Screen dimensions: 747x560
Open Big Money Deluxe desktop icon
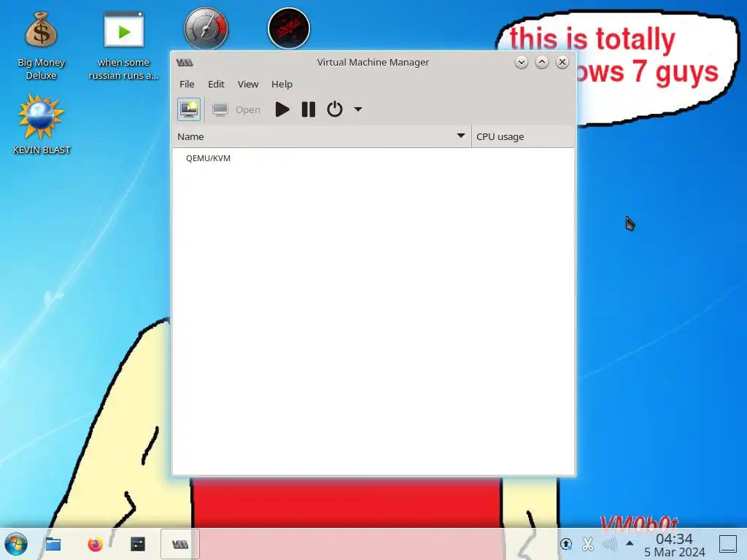(42, 46)
